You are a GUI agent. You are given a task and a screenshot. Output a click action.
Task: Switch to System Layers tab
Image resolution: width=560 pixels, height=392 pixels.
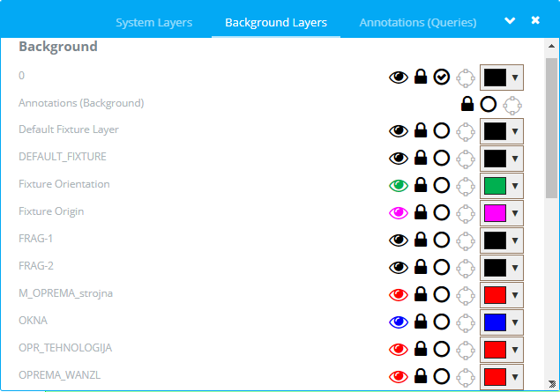[154, 23]
